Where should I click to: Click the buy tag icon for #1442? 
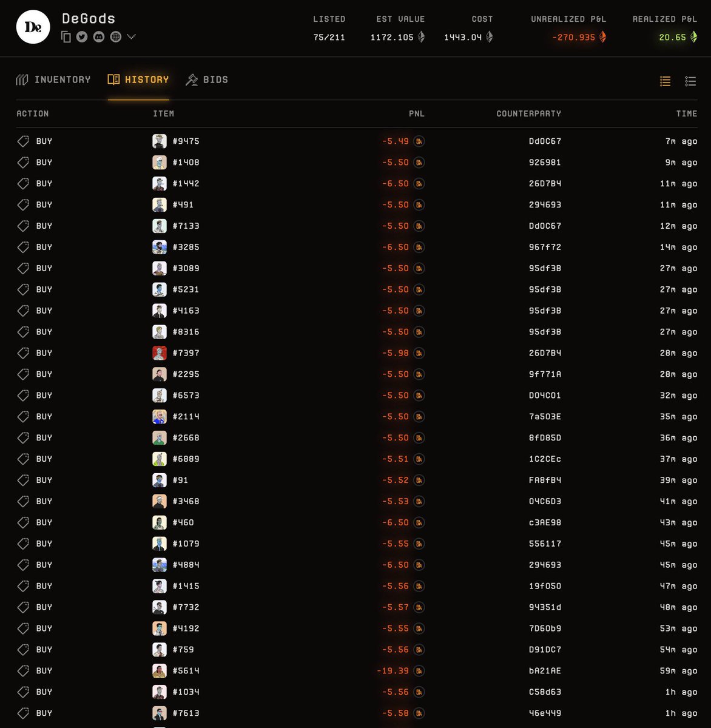coord(23,183)
